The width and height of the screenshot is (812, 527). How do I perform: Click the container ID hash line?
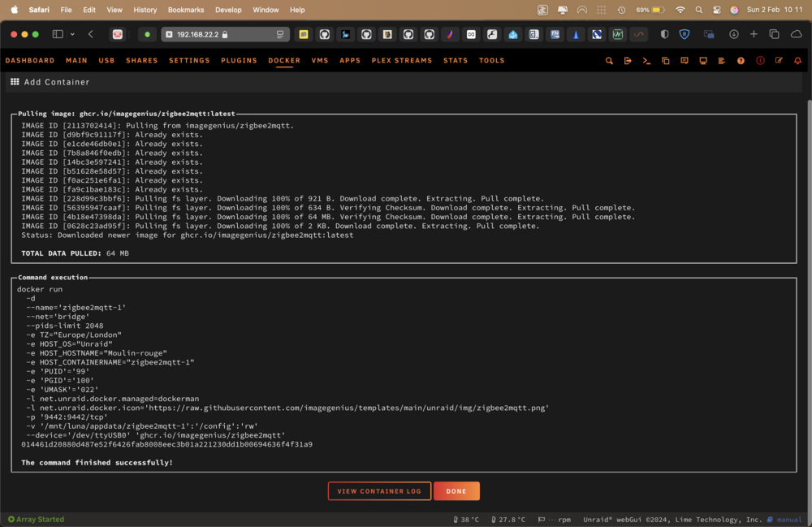(166, 444)
